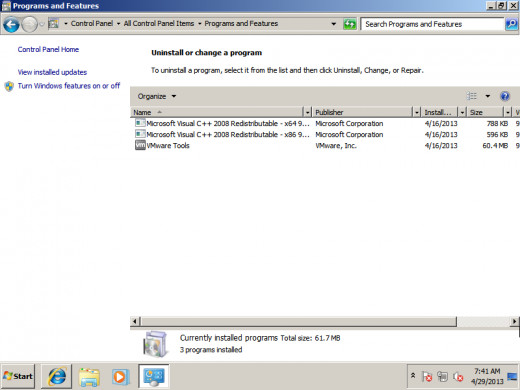Sort by Installed On column header

pyautogui.click(x=439, y=112)
